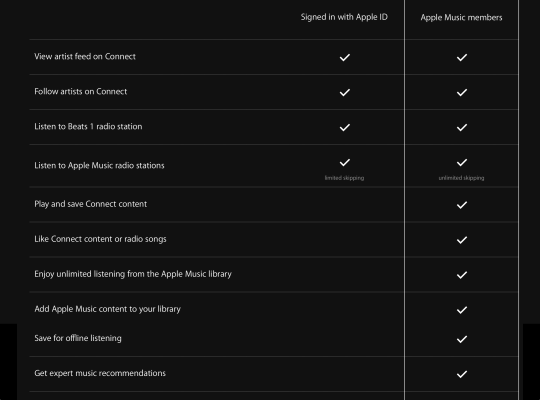Viewport: 540px width, 400px height.
Task: Click the Get expert music recommendations label
Action: [100, 373]
